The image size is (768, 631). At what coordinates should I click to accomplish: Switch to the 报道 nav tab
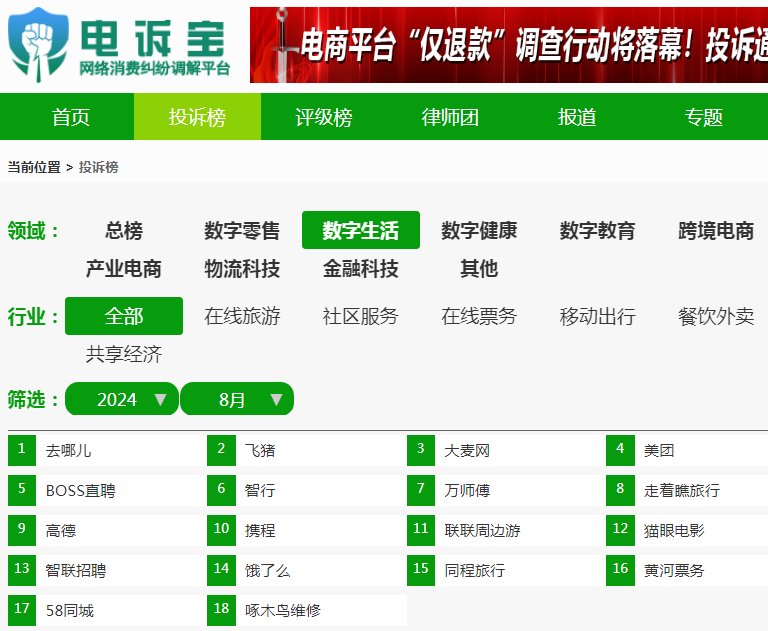[577, 117]
